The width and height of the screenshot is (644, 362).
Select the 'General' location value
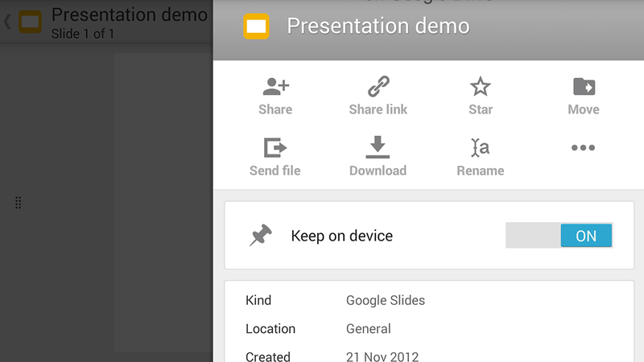pyautogui.click(x=369, y=329)
